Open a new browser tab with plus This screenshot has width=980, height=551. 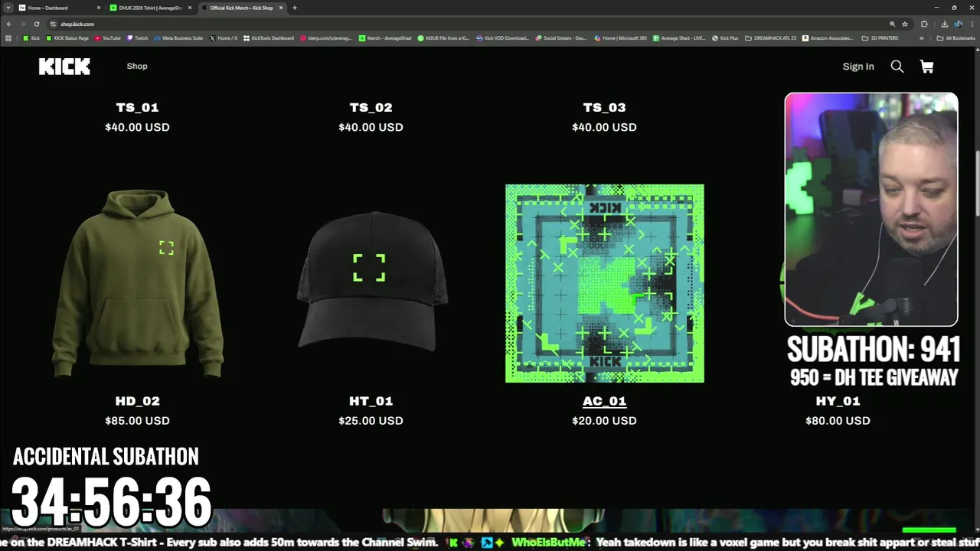(x=295, y=8)
